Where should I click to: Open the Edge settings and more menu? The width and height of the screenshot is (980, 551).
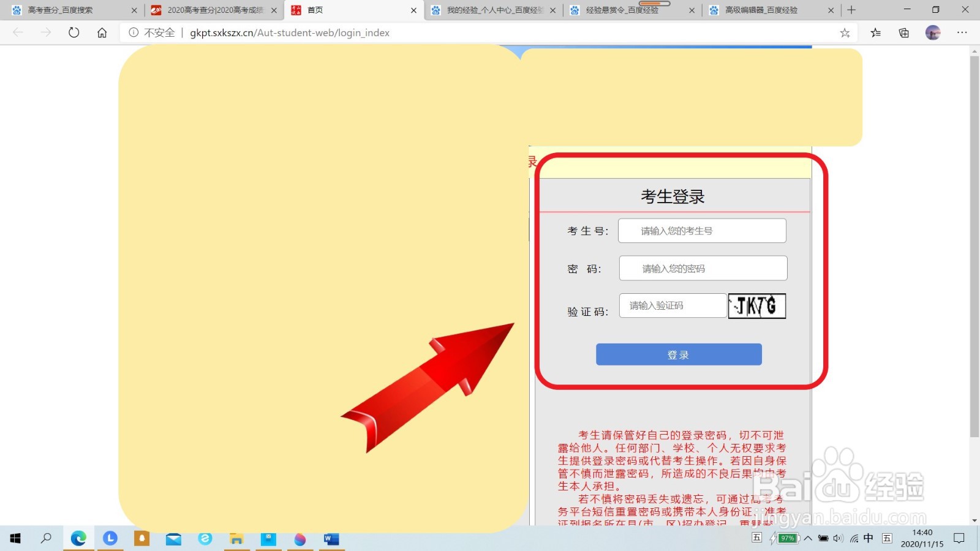[962, 32]
